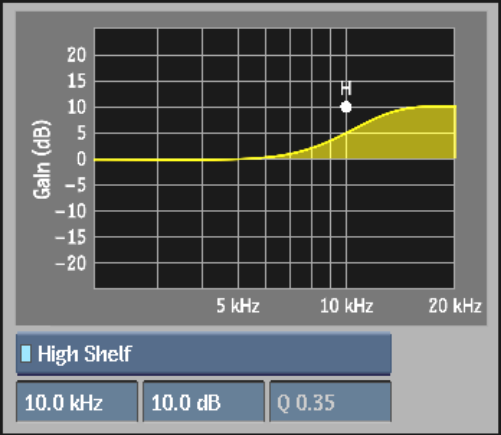Click the -5 dB gain scale label
Viewport: 501px width, 435px height.
(75, 185)
